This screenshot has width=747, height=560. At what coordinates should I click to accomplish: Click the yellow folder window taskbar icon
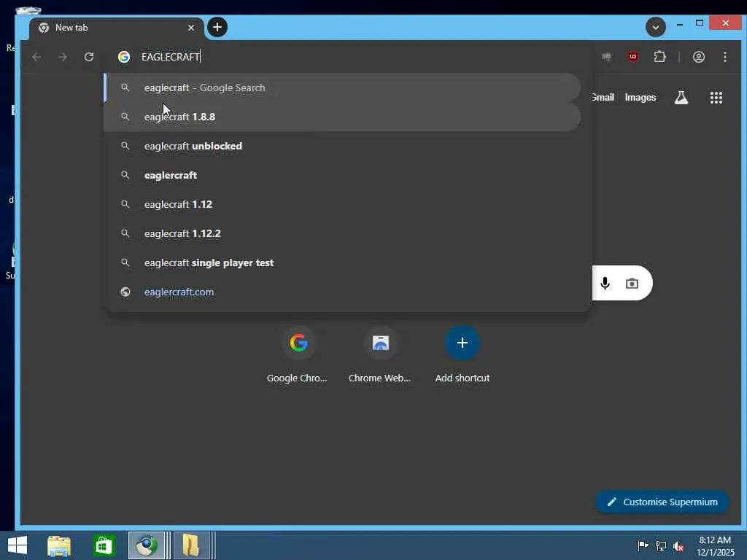pos(190,545)
